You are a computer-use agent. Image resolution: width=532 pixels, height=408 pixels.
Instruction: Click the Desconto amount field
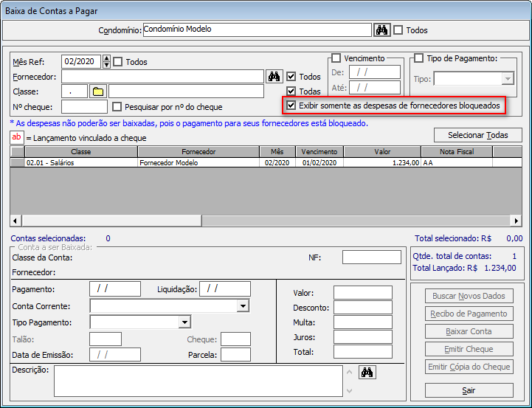363,308
